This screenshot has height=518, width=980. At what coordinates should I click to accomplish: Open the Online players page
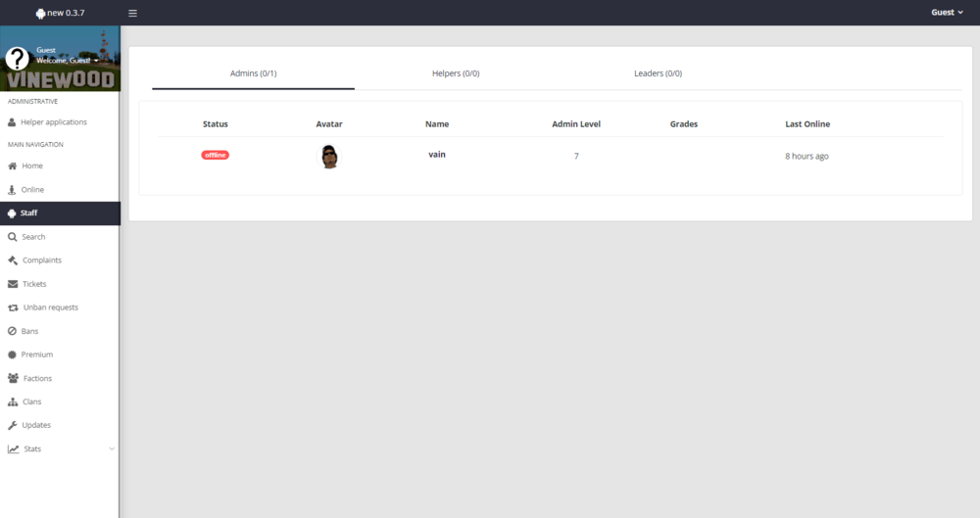[32, 189]
